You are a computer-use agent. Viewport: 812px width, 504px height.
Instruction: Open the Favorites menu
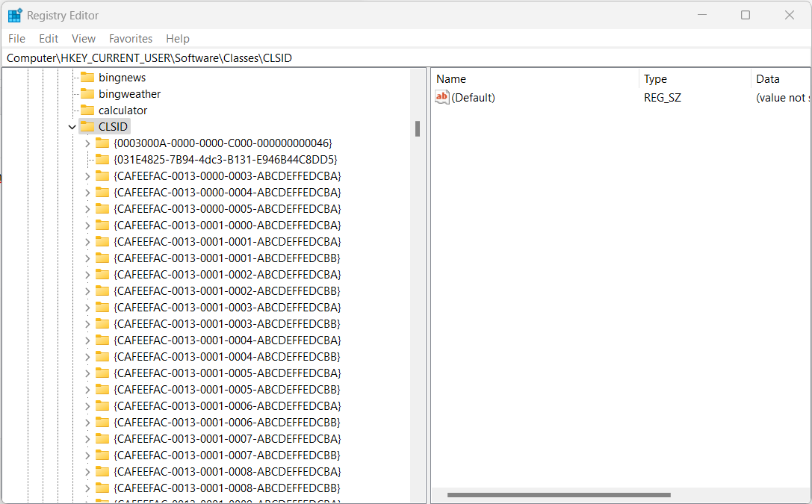pyautogui.click(x=131, y=39)
